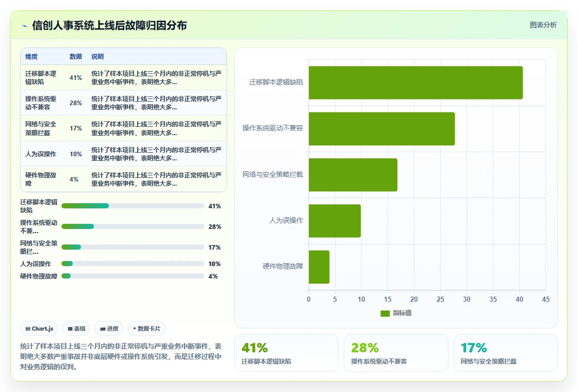
Task: Click the 硬件物理故障 progress bar
Action: tap(133, 276)
